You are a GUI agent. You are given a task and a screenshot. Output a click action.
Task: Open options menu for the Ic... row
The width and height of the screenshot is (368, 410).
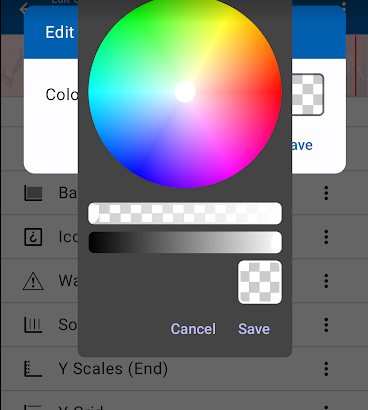[326, 237]
